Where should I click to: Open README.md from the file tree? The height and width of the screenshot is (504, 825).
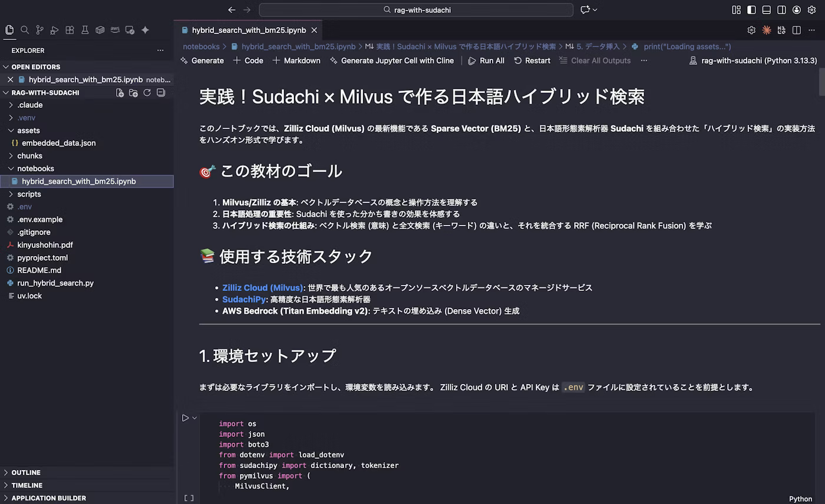39,270
